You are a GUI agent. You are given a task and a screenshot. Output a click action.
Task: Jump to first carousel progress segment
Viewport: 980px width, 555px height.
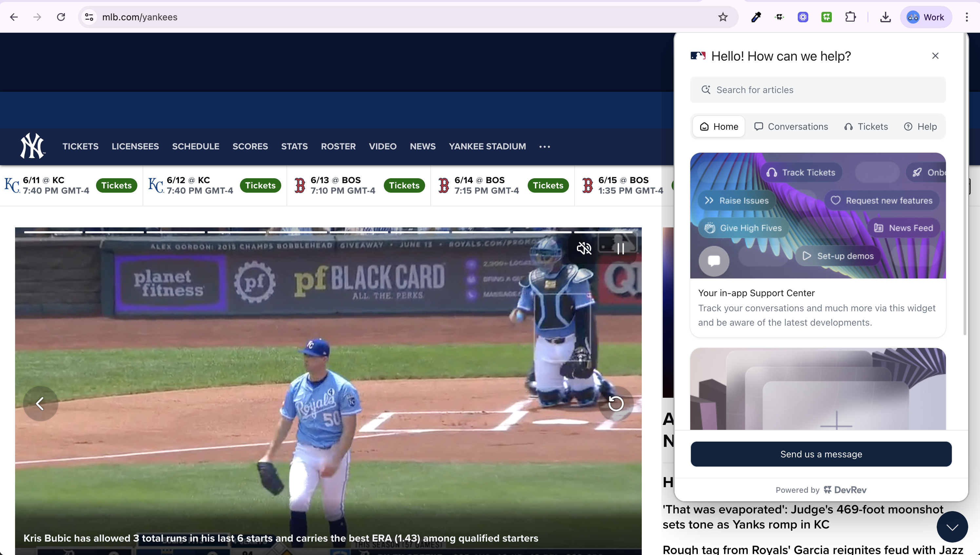(x=53, y=232)
